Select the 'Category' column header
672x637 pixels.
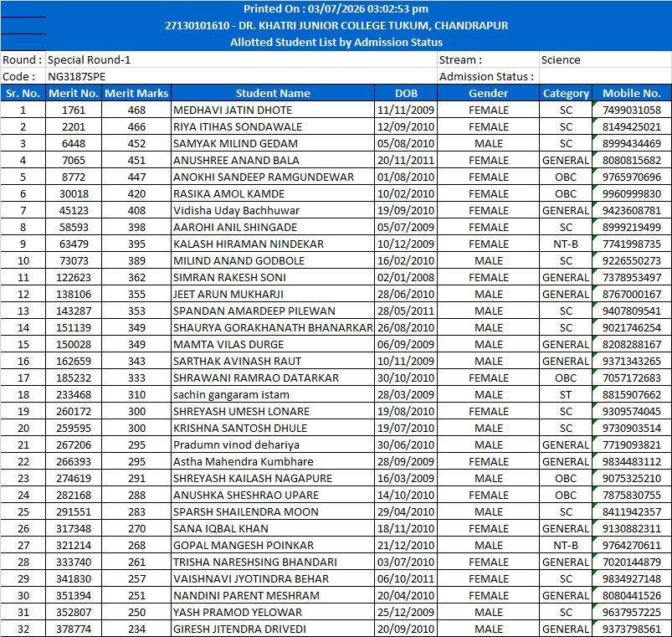tap(566, 93)
